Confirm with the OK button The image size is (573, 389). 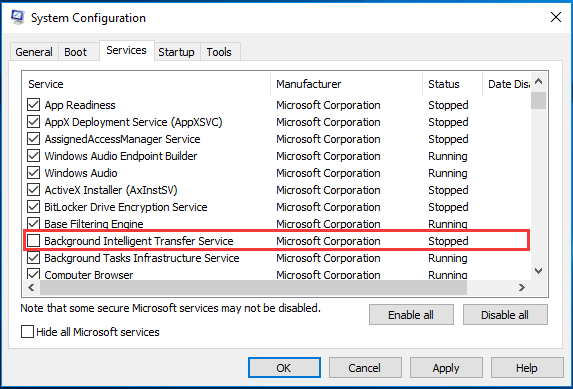284,367
